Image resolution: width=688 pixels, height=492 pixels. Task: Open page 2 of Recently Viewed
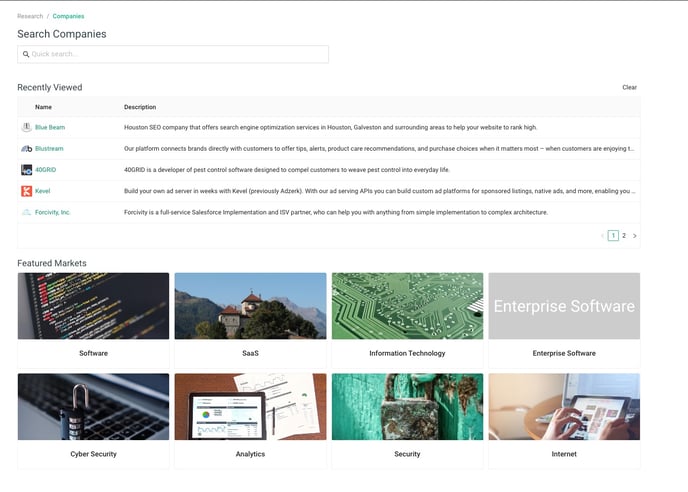tap(624, 236)
